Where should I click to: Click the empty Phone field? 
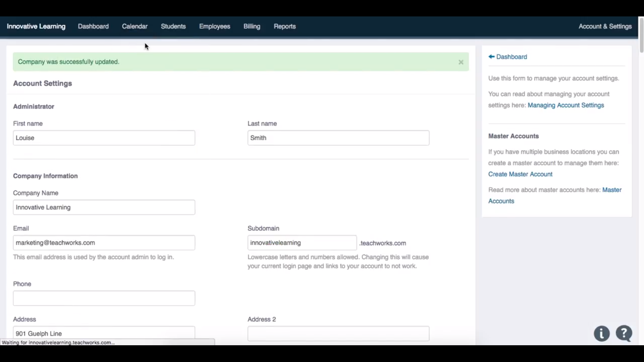point(104,298)
